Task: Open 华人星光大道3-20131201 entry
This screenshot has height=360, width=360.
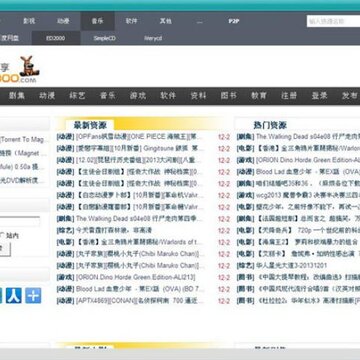Action: coord(292,266)
